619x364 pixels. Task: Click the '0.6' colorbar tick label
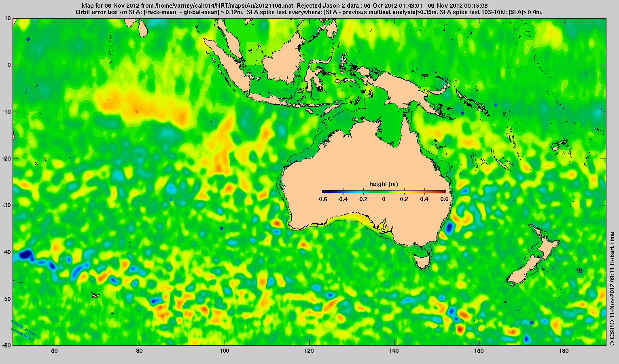click(445, 199)
